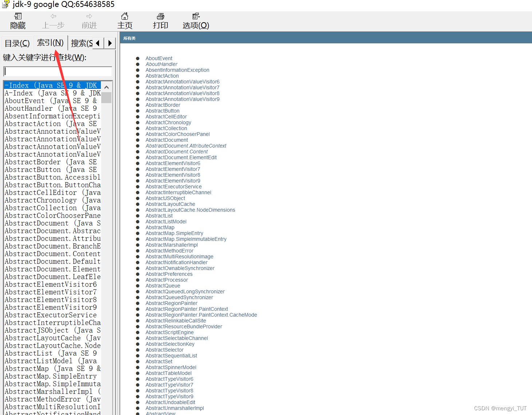
Task: Select AbstractMethodError in the index list
Action: 52,399
